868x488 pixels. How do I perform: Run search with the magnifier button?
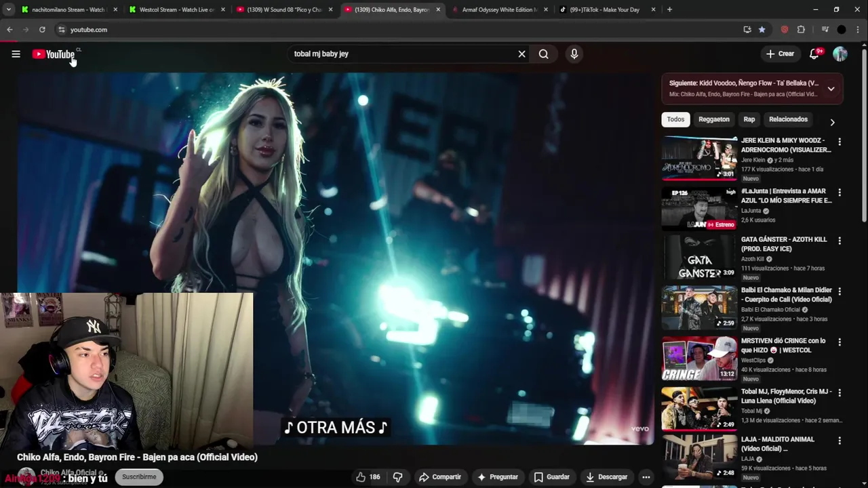[543, 54]
